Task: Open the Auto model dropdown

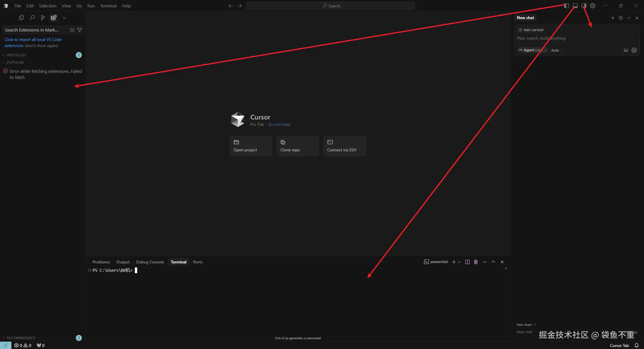Action: coord(556,50)
